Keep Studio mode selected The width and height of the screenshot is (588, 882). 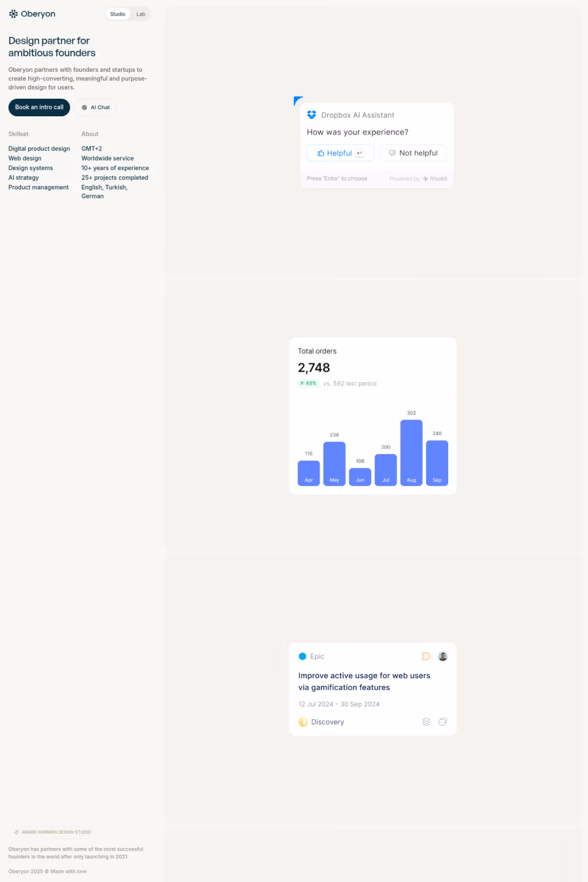tap(117, 13)
